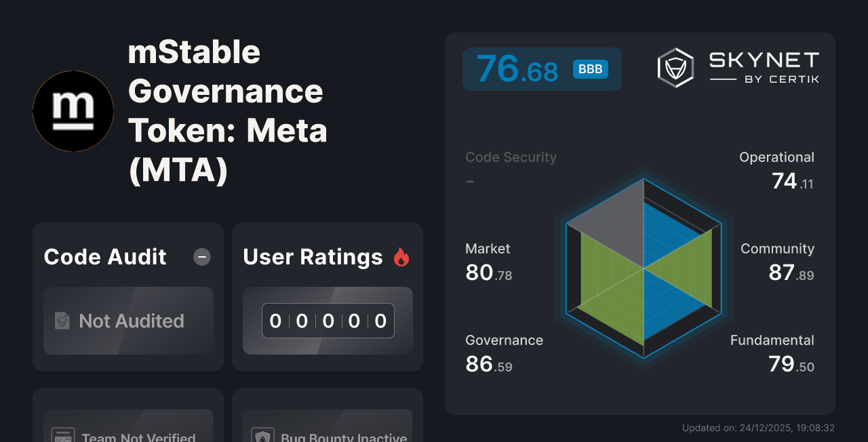868x442 pixels.
Task: Click the mStable Governance Token title heading
Action: click(227, 110)
